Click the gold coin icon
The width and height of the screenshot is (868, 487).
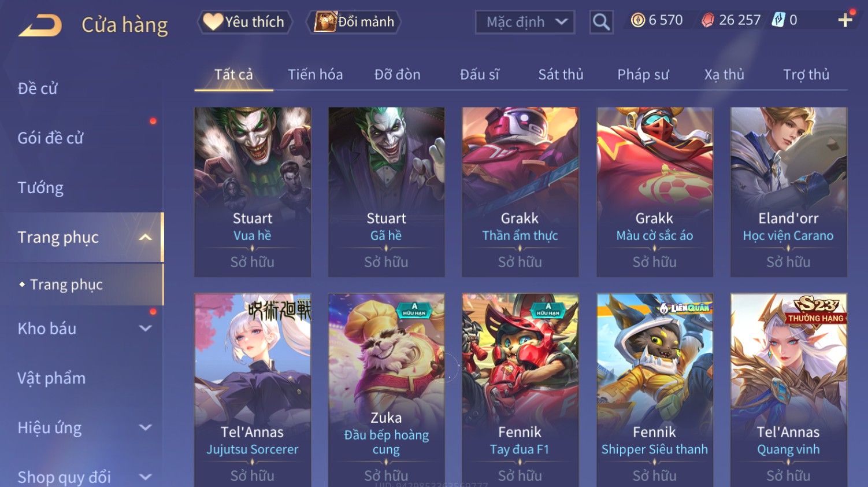[638, 20]
